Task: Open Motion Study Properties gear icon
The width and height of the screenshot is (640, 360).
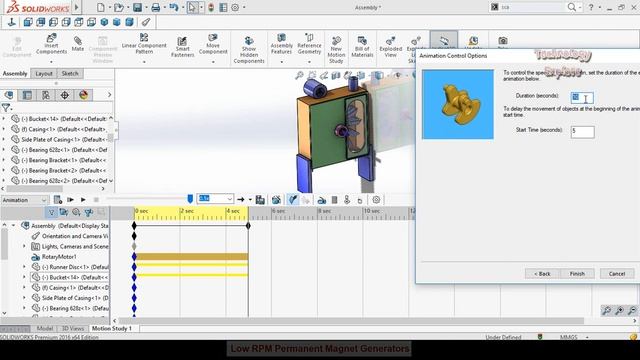Action: tap(376, 200)
